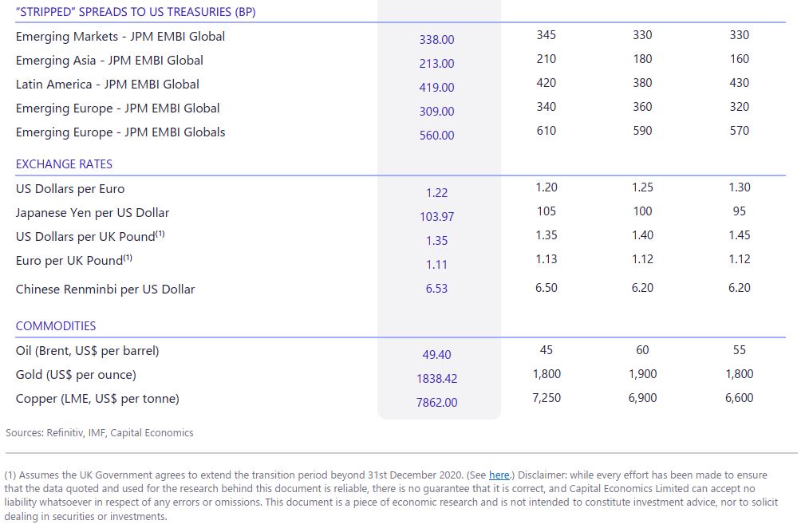Screen dimensions: 805x532
Task: Select the 103.97 Japanese Yen value
Action: [436, 217]
